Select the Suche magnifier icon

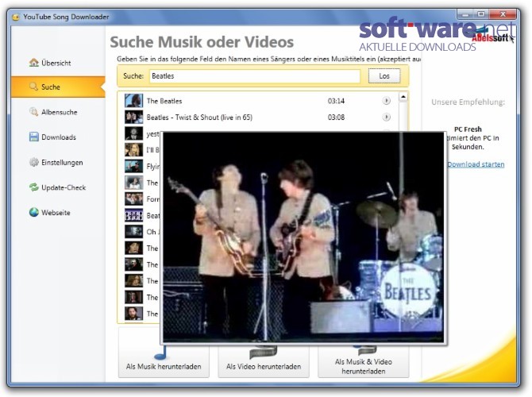(x=33, y=87)
